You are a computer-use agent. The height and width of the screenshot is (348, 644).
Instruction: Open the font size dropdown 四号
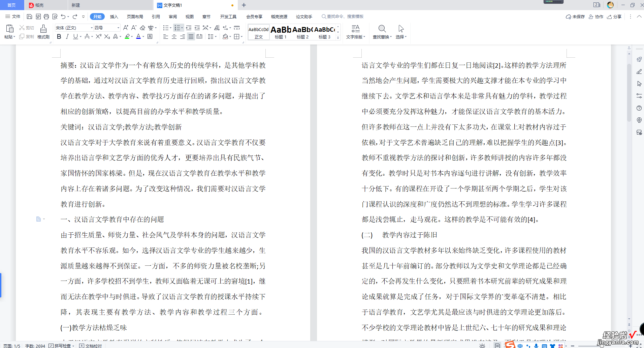(118, 28)
